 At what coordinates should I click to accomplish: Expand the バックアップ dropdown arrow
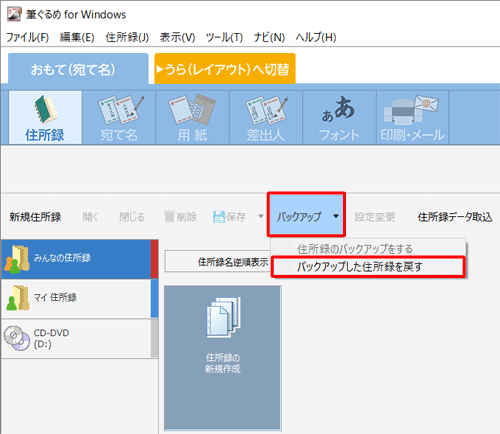[x=336, y=216]
